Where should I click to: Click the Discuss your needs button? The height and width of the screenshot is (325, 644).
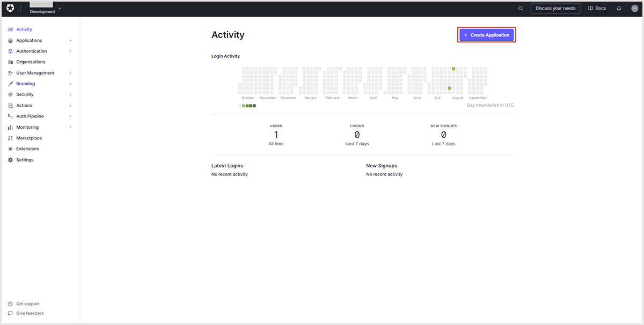tap(555, 9)
